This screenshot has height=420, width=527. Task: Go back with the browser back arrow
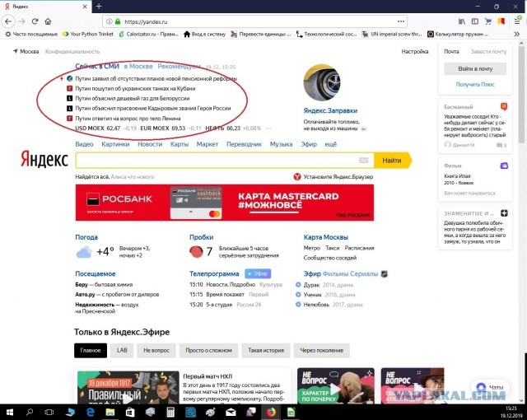pos(8,21)
